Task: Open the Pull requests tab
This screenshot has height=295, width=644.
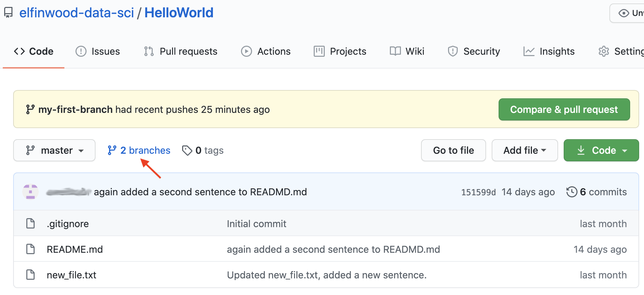Action: [x=181, y=51]
